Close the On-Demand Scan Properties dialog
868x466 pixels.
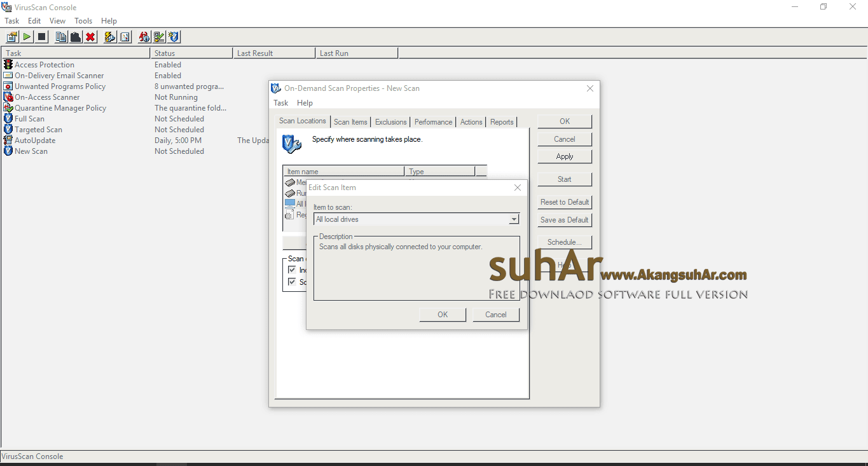590,88
